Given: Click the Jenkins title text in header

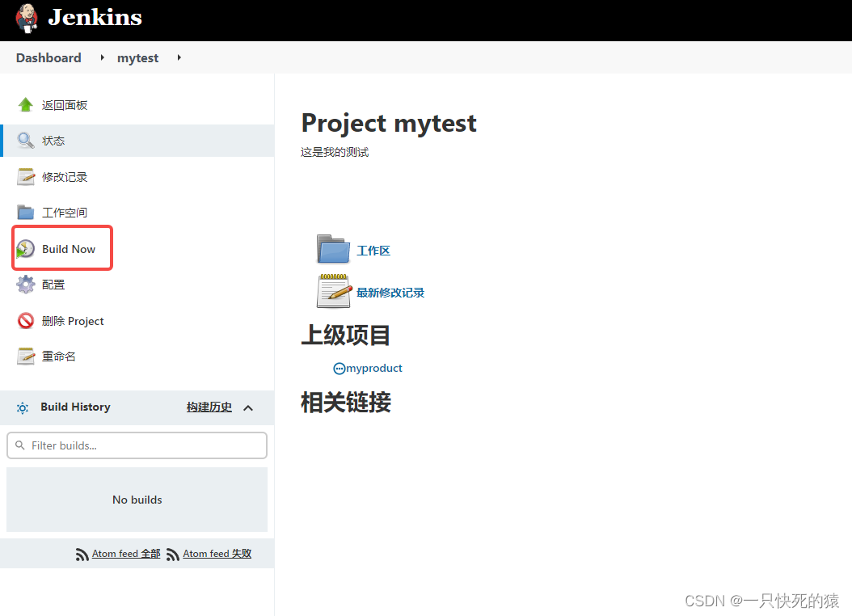Looking at the screenshot, I should coord(95,18).
